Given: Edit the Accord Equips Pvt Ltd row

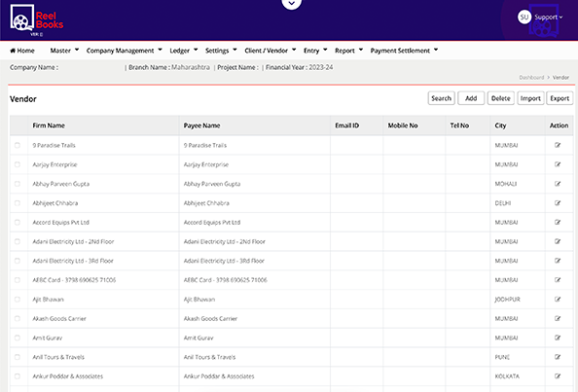Looking at the screenshot, I should tap(558, 222).
